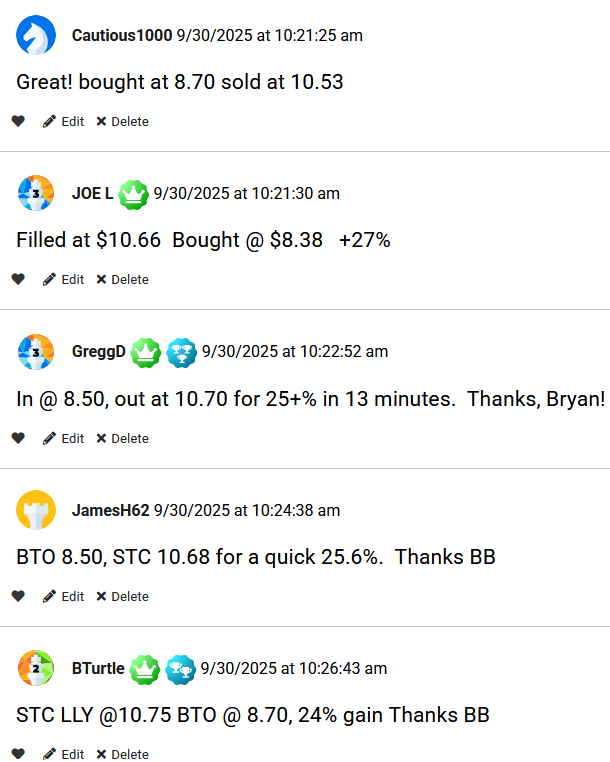Edit JOE L's comment
This screenshot has width=610, height=762.
[x=63, y=279]
